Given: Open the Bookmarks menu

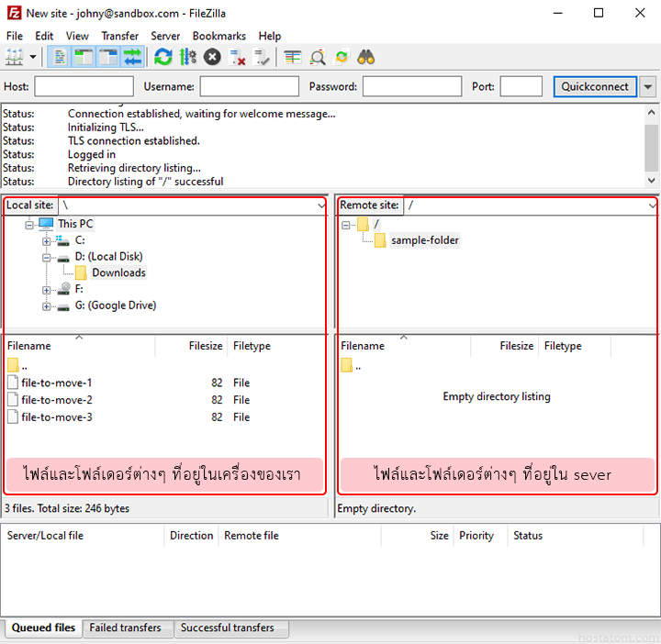Looking at the screenshot, I should (x=218, y=36).
